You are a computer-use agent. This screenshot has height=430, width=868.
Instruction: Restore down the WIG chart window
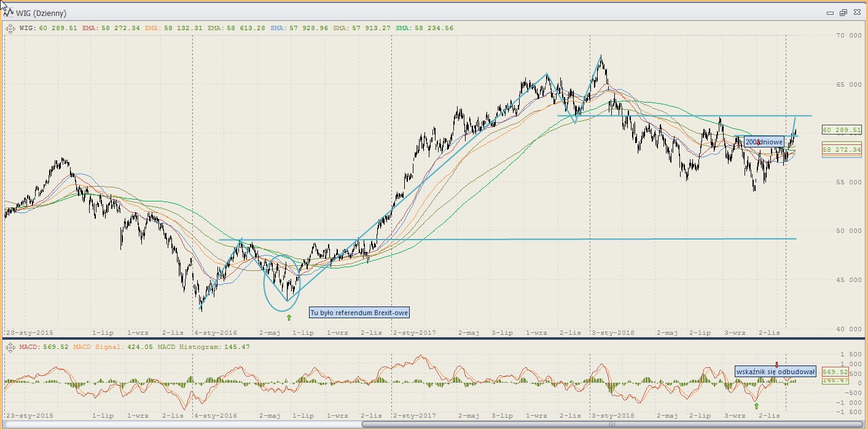[843, 12]
